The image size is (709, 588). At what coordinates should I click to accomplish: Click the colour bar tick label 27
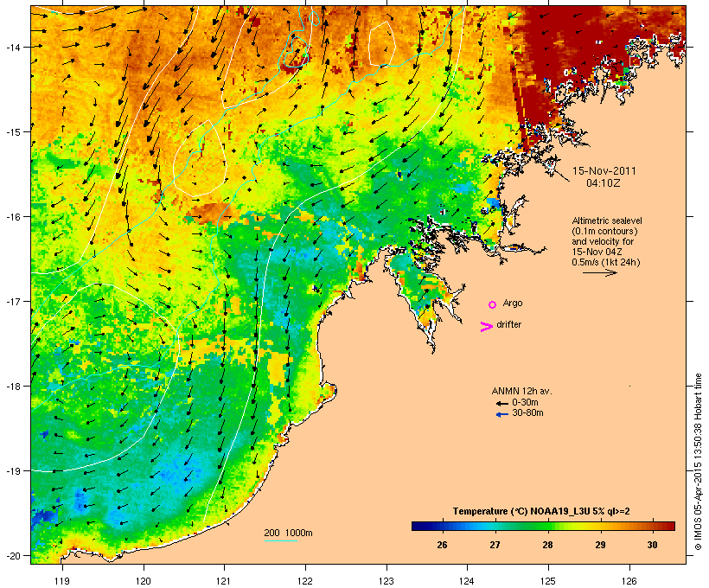(x=495, y=545)
